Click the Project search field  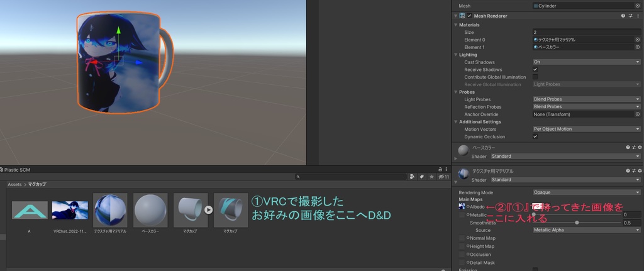click(x=351, y=177)
